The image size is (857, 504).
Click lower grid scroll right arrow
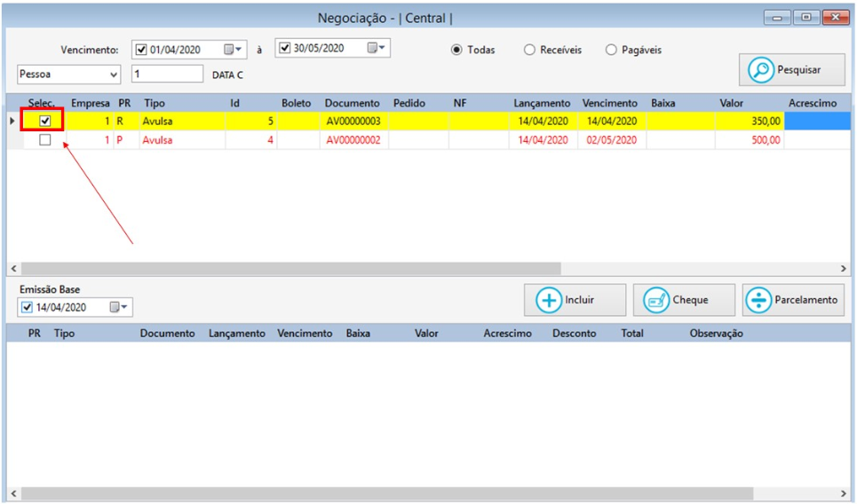point(844,493)
